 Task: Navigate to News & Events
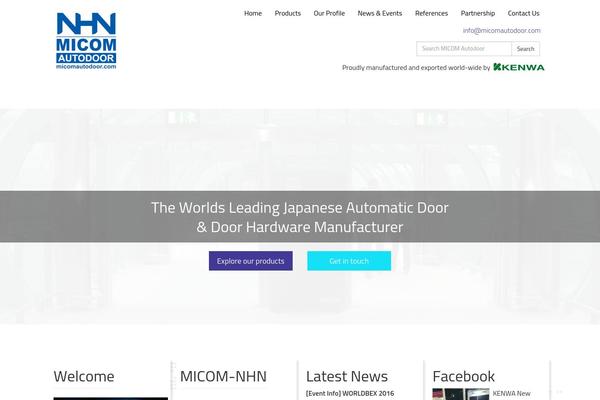coord(380,13)
